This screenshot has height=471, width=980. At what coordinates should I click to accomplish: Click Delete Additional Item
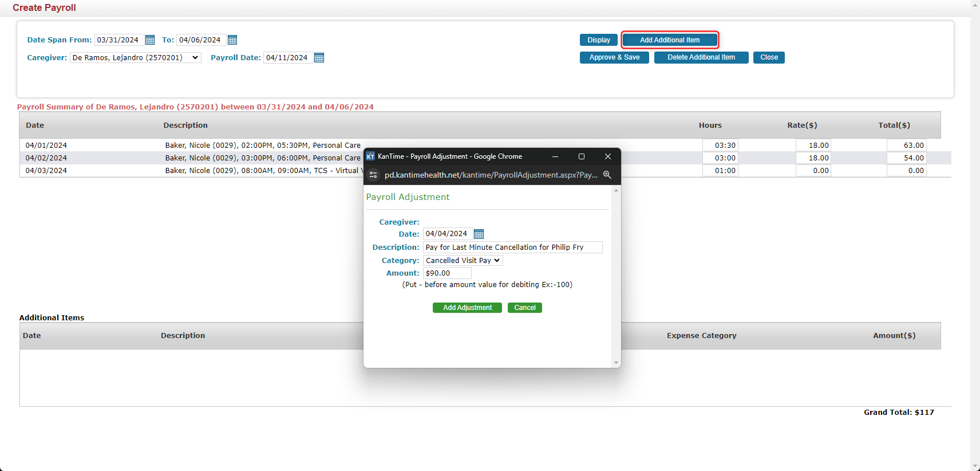(701, 57)
